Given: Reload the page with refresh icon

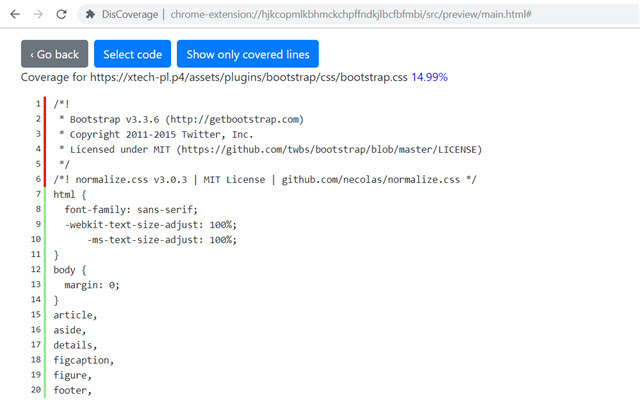Looking at the screenshot, I should pyautogui.click(x=62, y=14).
